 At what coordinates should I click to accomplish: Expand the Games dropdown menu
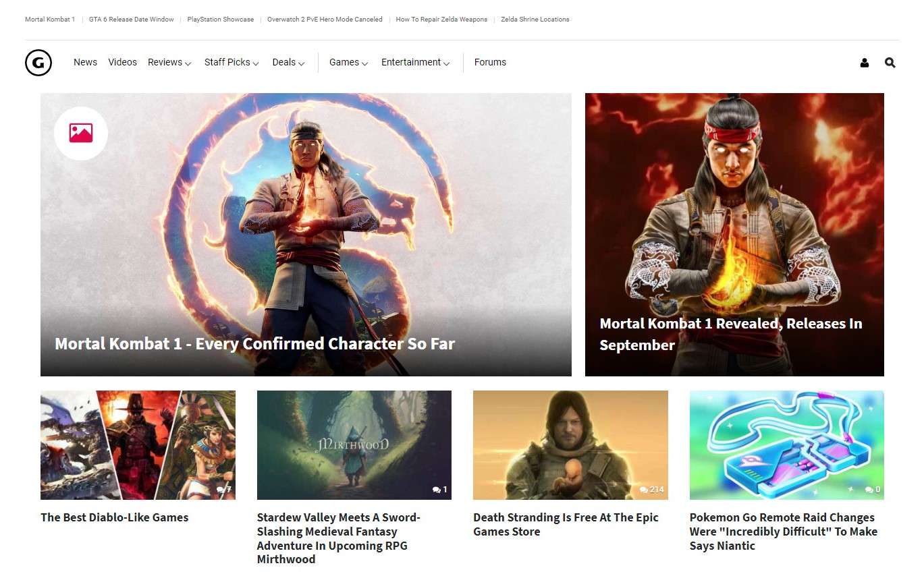pos(348,62)
